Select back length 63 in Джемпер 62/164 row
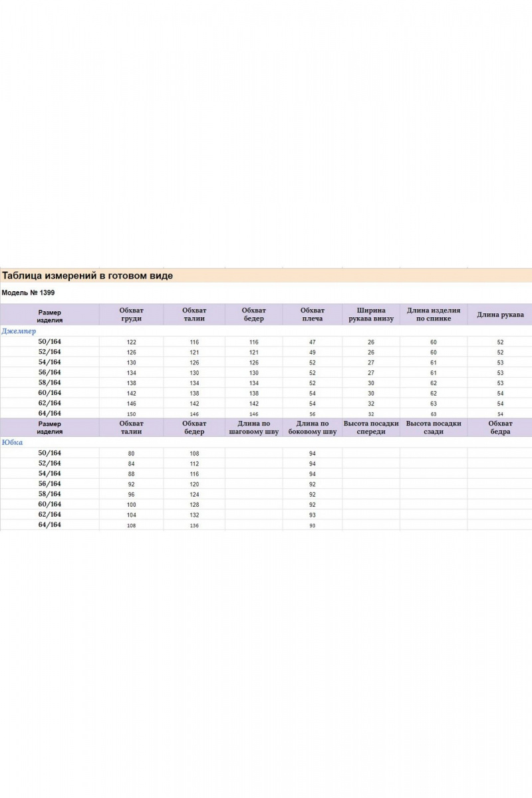This screenshot has height=798, width=532. coord(434,404)
